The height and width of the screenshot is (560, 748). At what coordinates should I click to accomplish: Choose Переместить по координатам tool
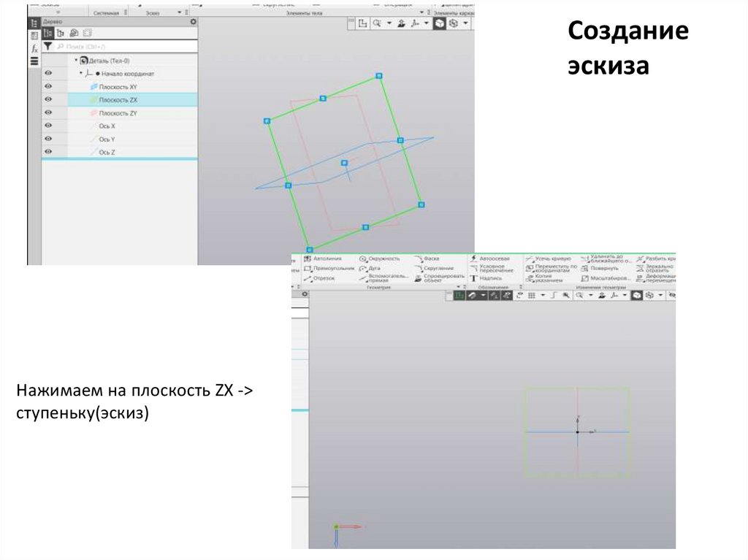[x=551, y=268]
